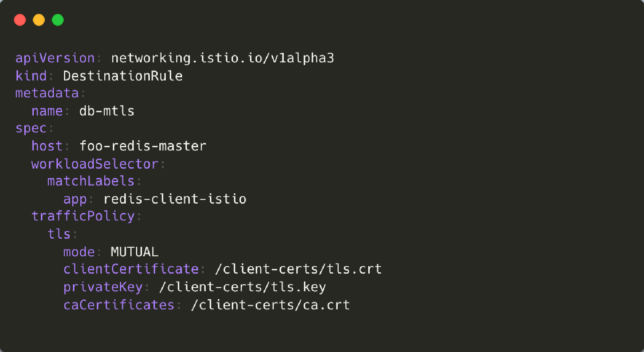Click the /client-certs/tls.crt path
Screen dimensions: 644x352
point(298,269)
